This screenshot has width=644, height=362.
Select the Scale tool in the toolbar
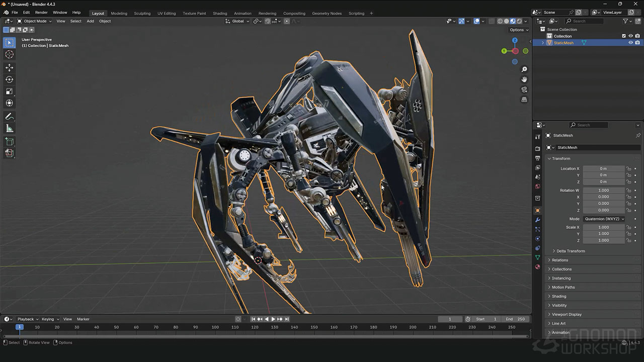click(9, 91)
